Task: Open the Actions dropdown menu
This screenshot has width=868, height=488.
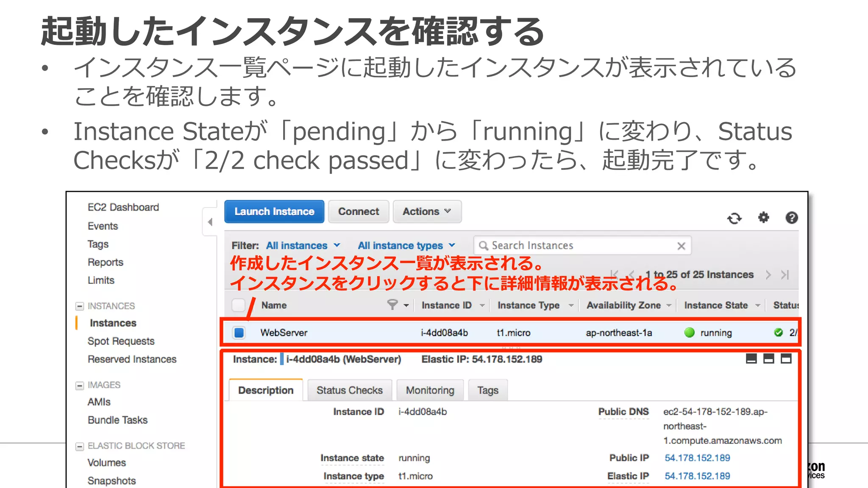Action: point(427,211)
